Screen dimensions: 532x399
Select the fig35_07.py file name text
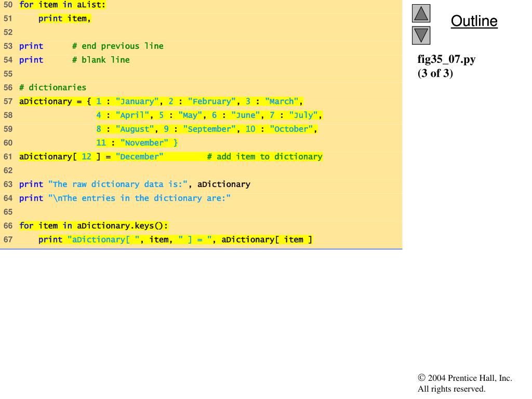(446, 59)
